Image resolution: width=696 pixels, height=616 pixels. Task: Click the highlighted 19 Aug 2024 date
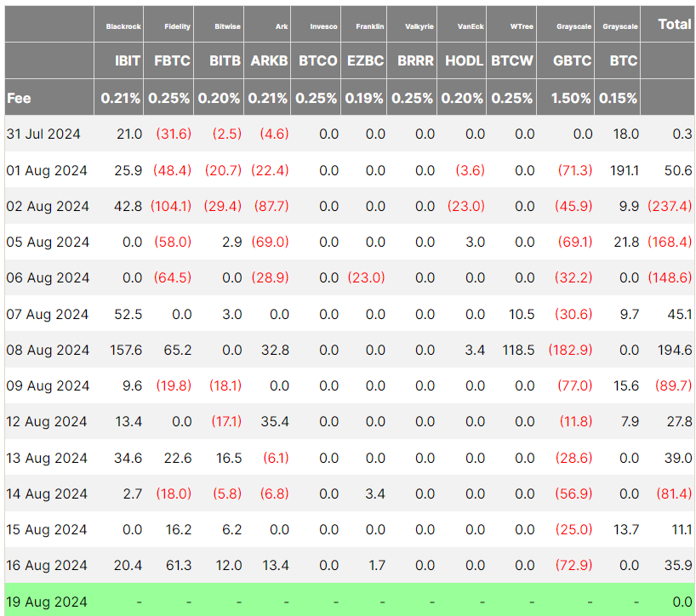[48, 602]
